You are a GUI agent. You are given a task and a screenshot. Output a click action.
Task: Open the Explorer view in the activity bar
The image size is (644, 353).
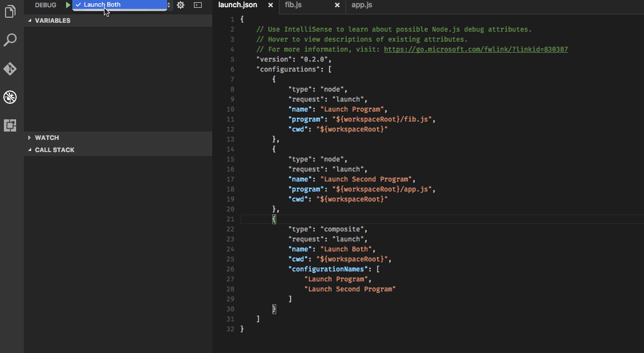10,11
